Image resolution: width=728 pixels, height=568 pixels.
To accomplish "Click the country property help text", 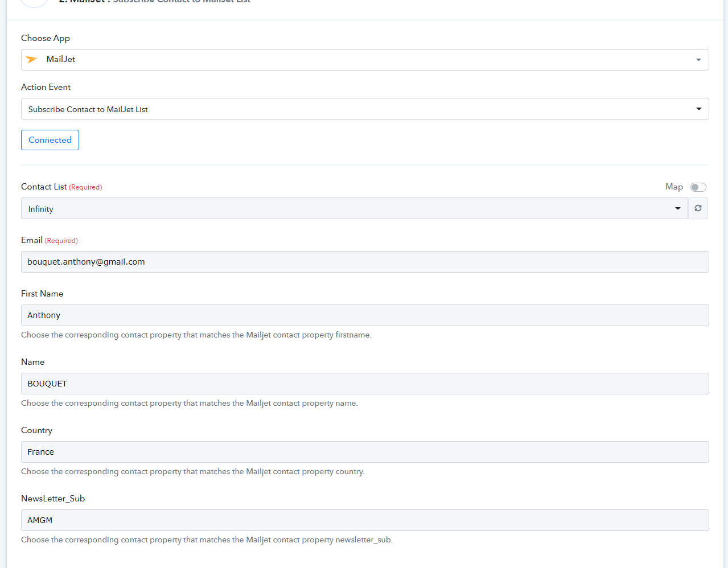I will 193,471.
